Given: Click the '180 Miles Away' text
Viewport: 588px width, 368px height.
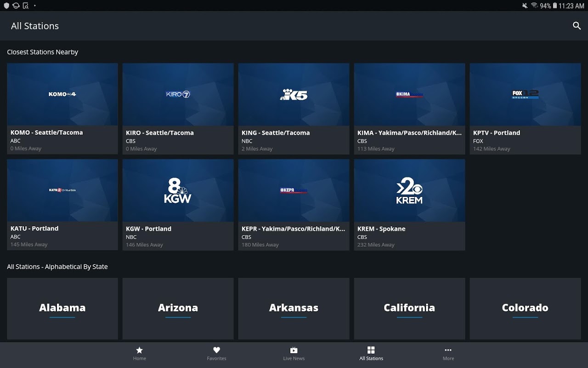Looking at the screenshot, I should click(x=260, y=245).
